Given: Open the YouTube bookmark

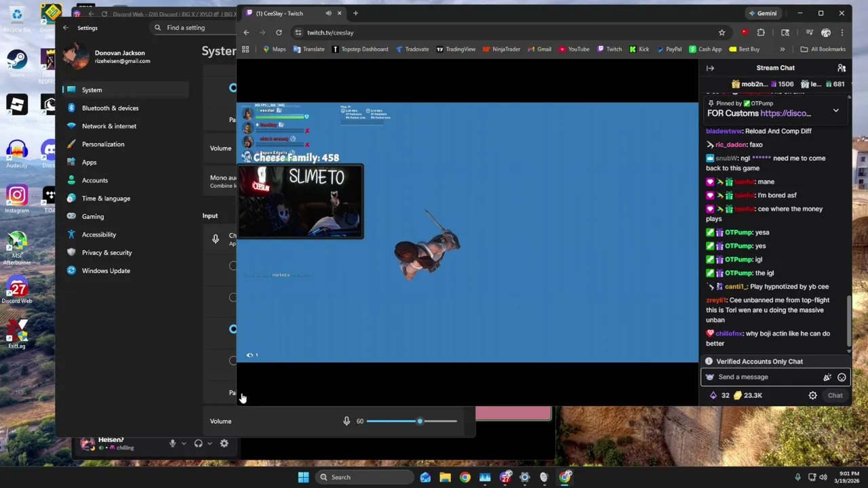Looking at the screenshot, I should click(574, 49).
